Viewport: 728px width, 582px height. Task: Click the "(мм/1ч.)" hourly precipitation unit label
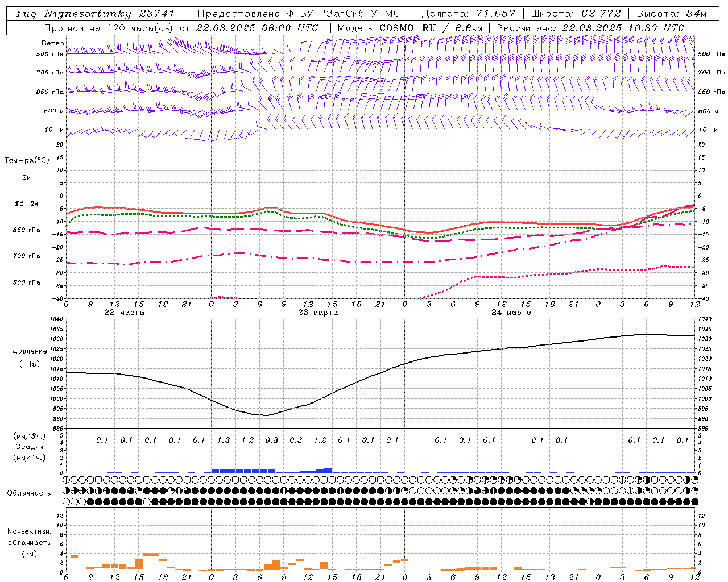30,457
